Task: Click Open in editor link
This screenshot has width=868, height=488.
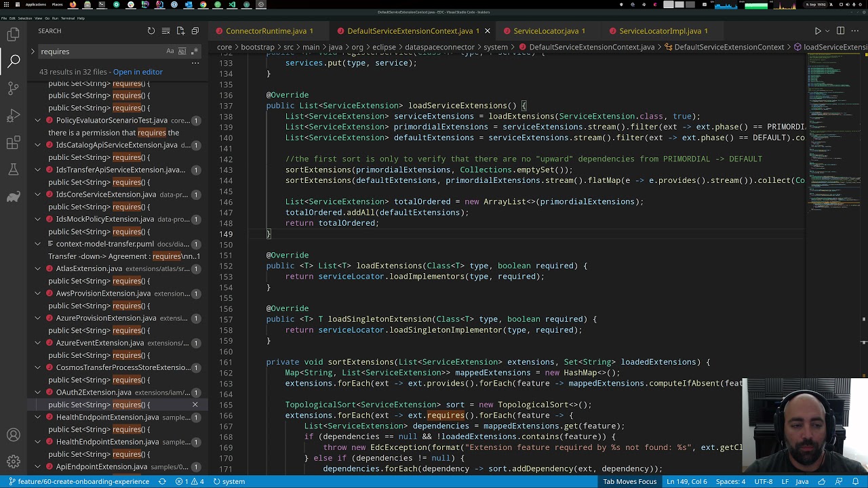Action: (x=138, y=72)
